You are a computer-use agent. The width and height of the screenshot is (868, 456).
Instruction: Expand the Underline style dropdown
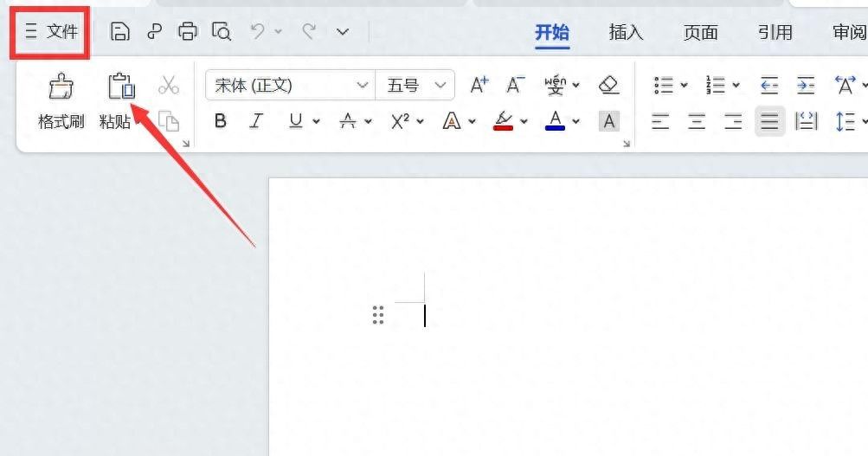(316, 121)
